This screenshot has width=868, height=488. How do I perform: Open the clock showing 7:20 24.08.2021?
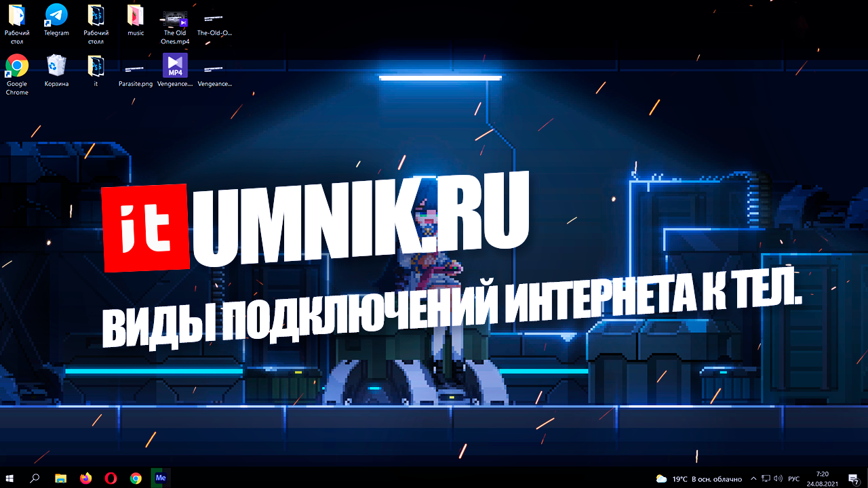click(x=823, y=479)
